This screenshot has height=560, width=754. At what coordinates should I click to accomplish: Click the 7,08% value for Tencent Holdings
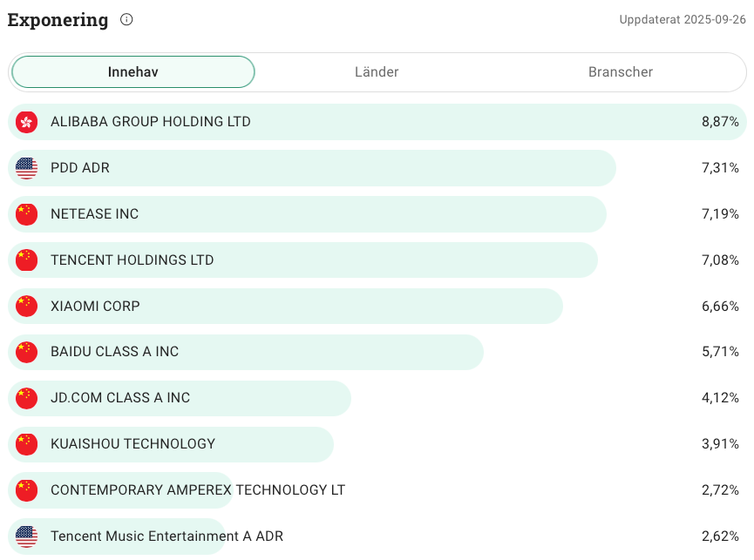coord(720,260)
